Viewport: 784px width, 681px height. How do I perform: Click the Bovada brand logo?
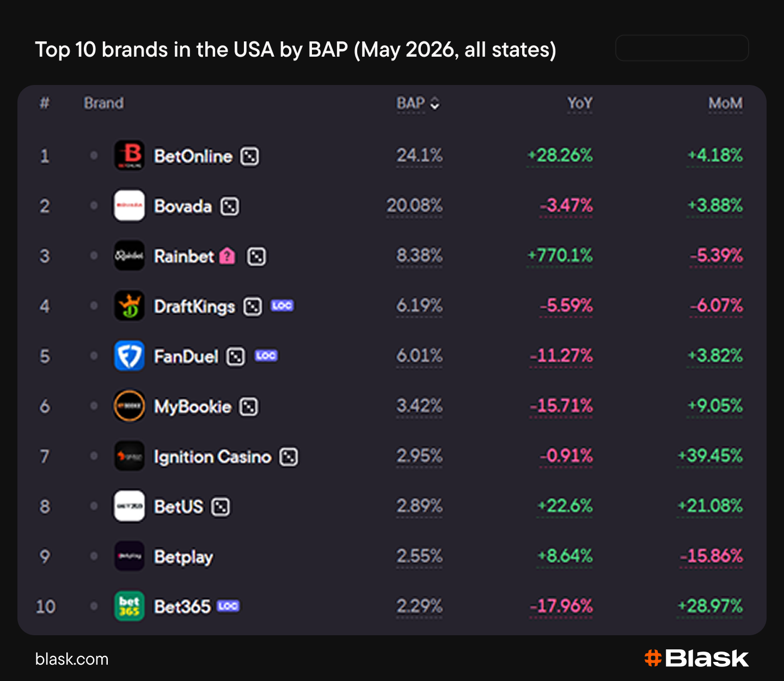click(x=129, y=206)
